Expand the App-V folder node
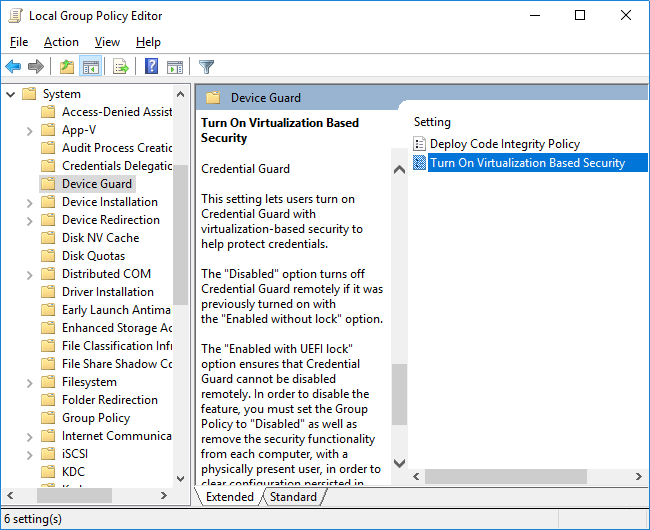 [29, 130]
